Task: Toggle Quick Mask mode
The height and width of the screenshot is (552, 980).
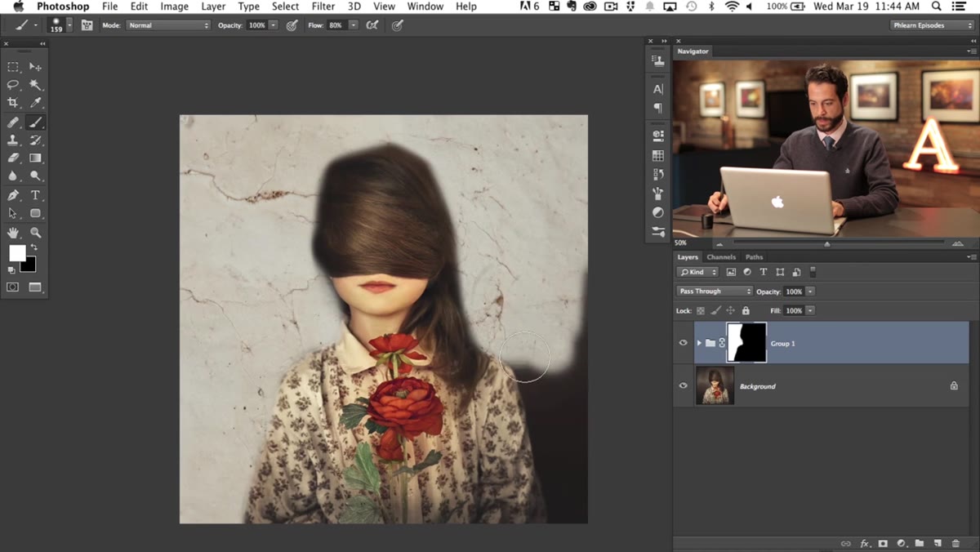Action: click(x=13, y=287)
